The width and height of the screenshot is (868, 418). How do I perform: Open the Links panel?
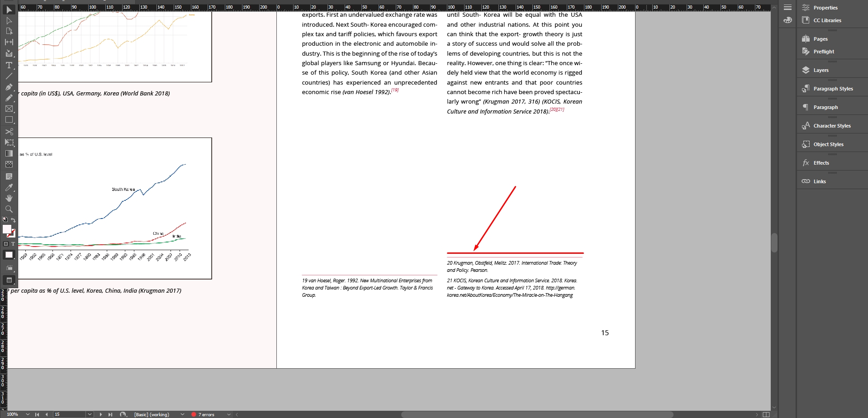819,181
